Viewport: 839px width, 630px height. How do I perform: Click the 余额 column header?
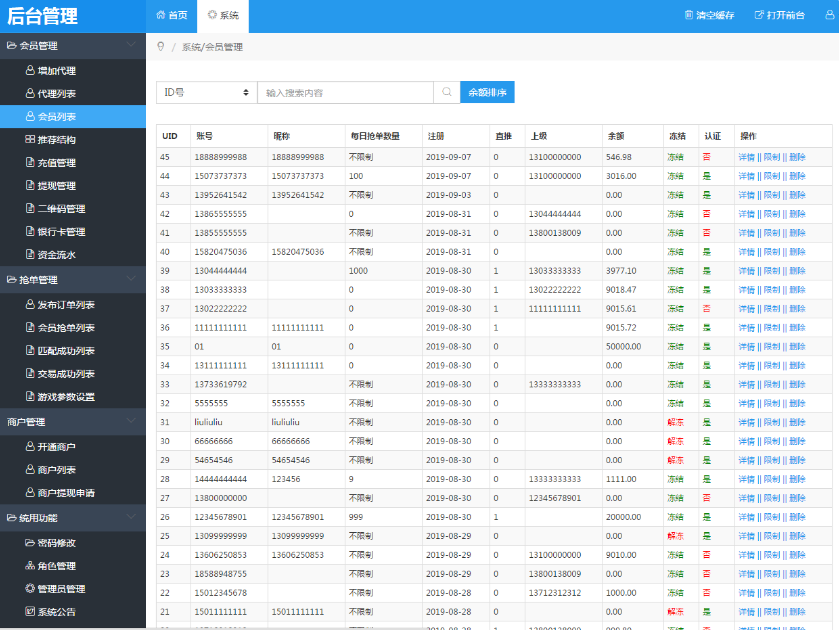point(616,136)
